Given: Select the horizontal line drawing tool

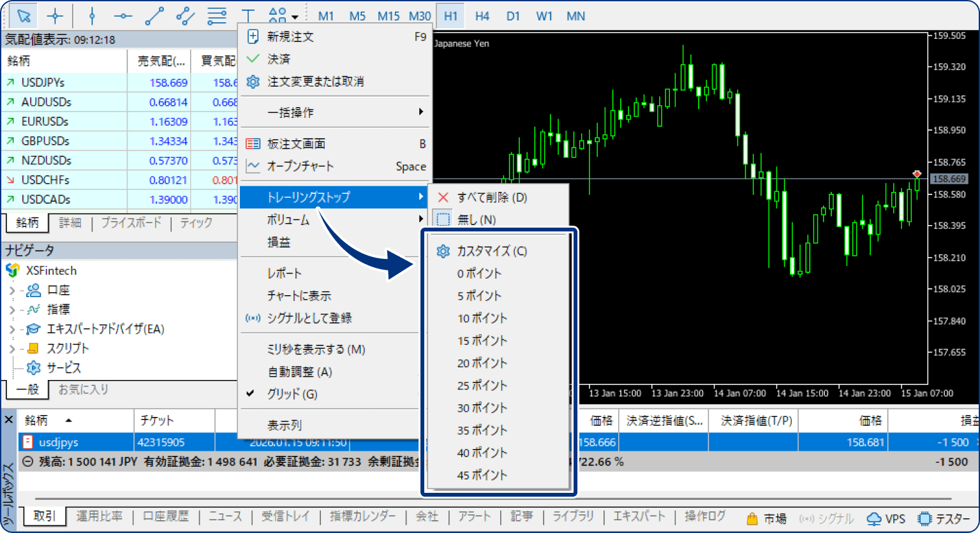Looking at the screenshot, I should tap(123, 15).
